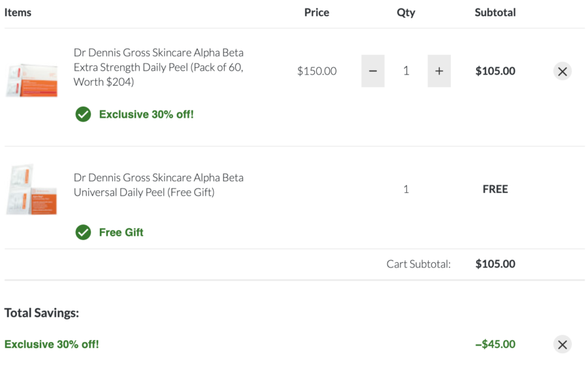Viewport: 588px width, 365px height.
Task: Select the quantity value between minus and plus
Action: 406,71
